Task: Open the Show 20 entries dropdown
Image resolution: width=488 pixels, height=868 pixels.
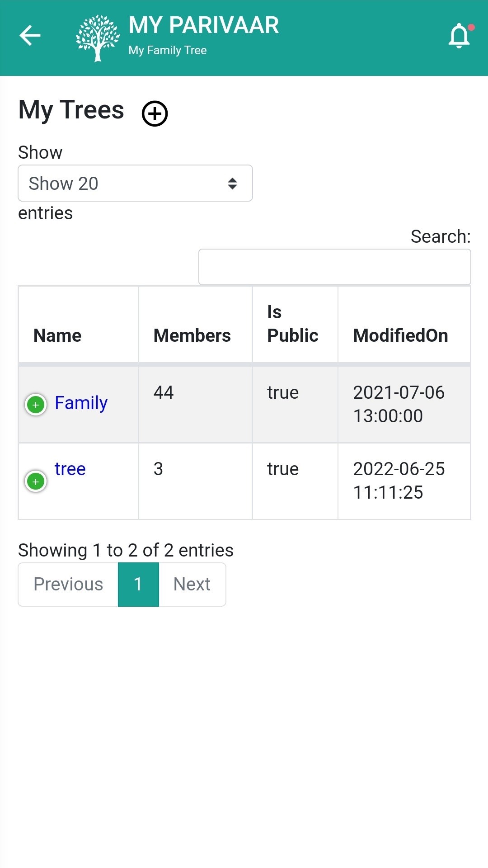Action: (x=135, y=183)
